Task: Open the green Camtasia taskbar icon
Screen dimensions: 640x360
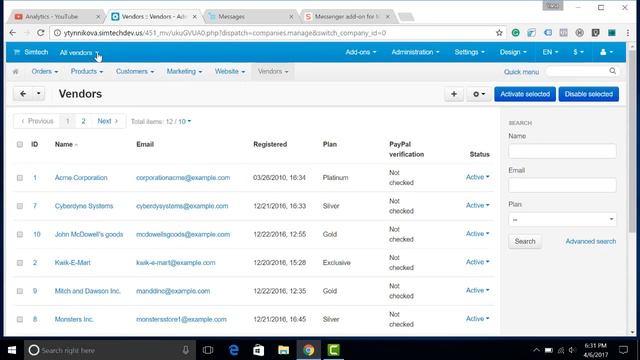Action: coord(333,350)
